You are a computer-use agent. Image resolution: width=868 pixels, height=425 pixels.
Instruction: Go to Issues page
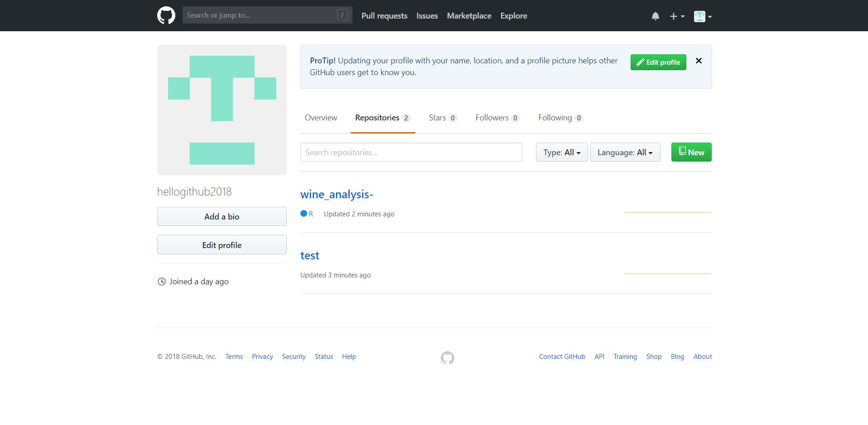427,16
